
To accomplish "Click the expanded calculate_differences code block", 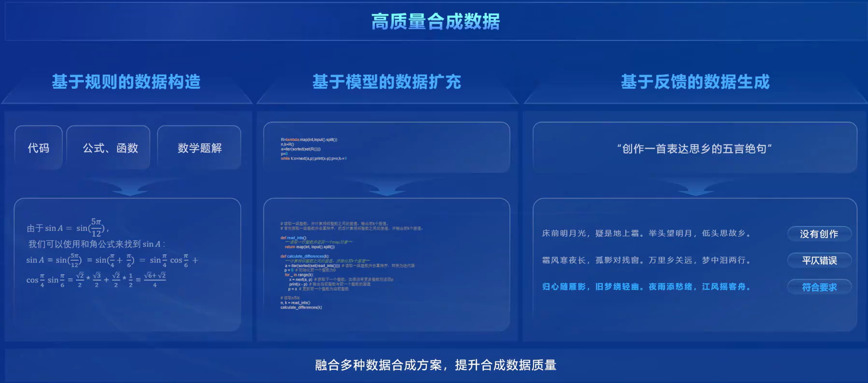I will tap(351, 265).
